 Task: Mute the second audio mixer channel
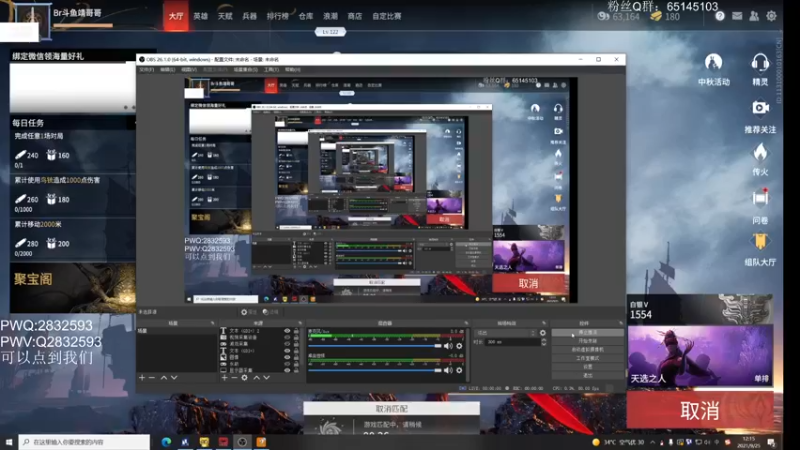click(x=448, y=370)
